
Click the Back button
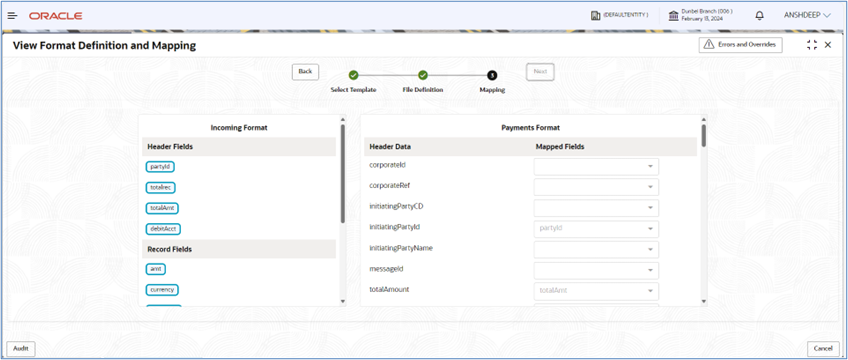[306, 71]
